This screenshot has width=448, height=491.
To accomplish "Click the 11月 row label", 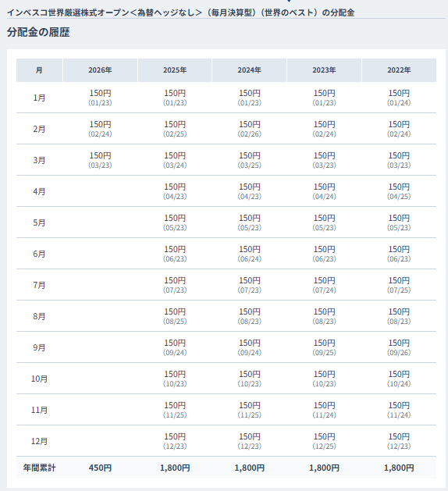I will 39,410.
